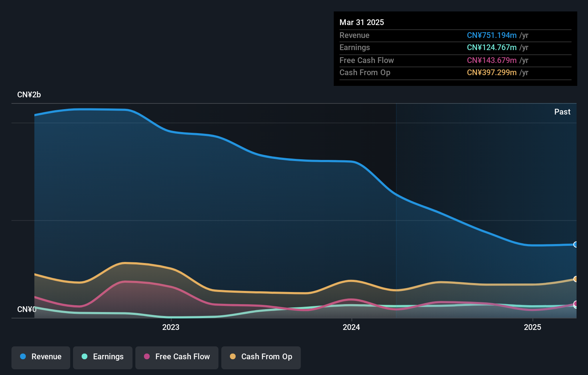Select the 2024 x-axis label

pos(351,327)
